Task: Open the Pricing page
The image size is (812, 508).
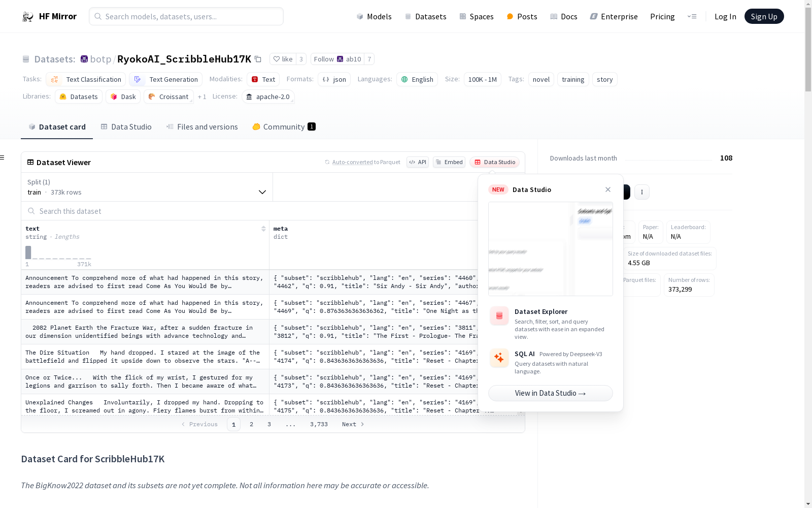Action: click(662, 17)
